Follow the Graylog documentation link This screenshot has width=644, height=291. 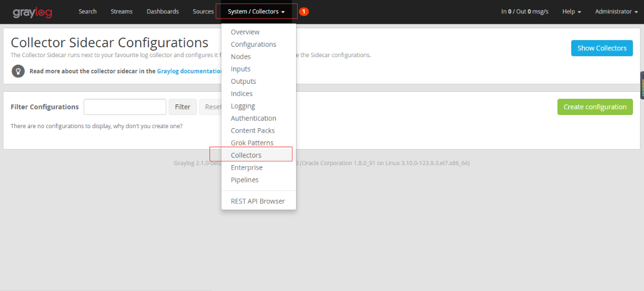[189, 71]
